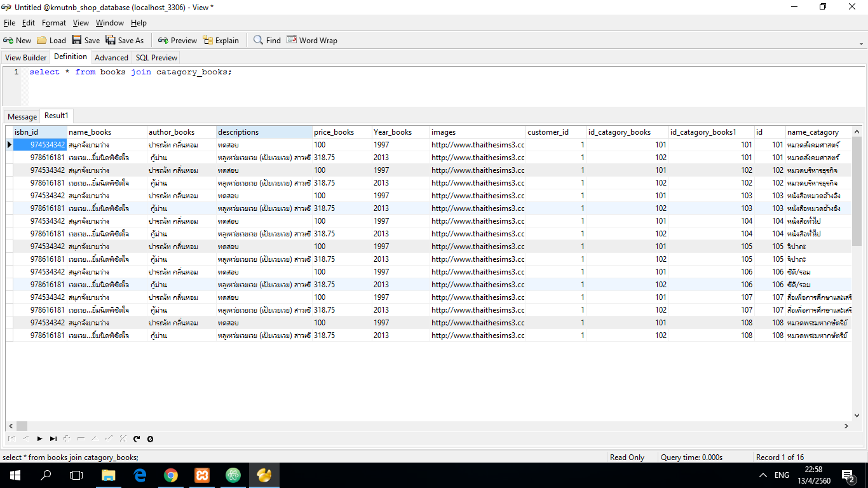
Task: Click the customer_id column header
Action: click(x=556, y=132)
